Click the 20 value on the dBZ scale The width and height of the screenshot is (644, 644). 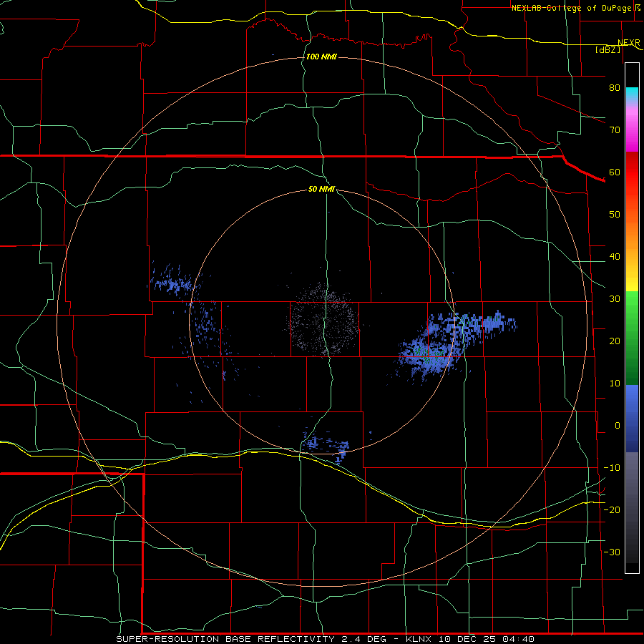click(615, 341)
